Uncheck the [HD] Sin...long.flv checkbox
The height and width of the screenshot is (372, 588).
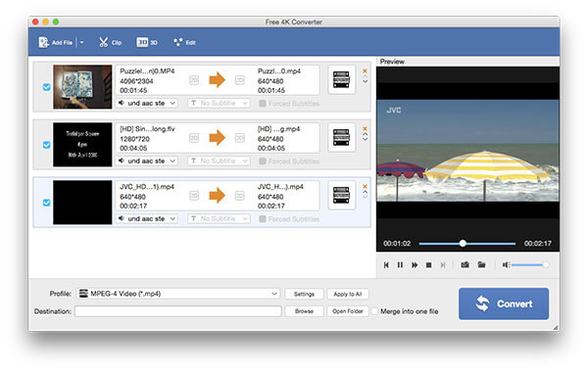[x=46, y=145]
